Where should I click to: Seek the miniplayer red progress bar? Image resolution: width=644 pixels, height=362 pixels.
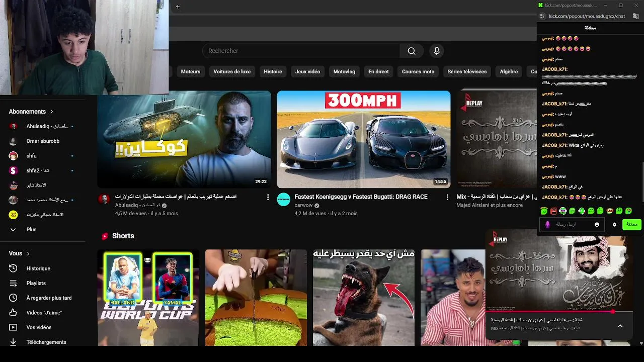click(558, 312)
